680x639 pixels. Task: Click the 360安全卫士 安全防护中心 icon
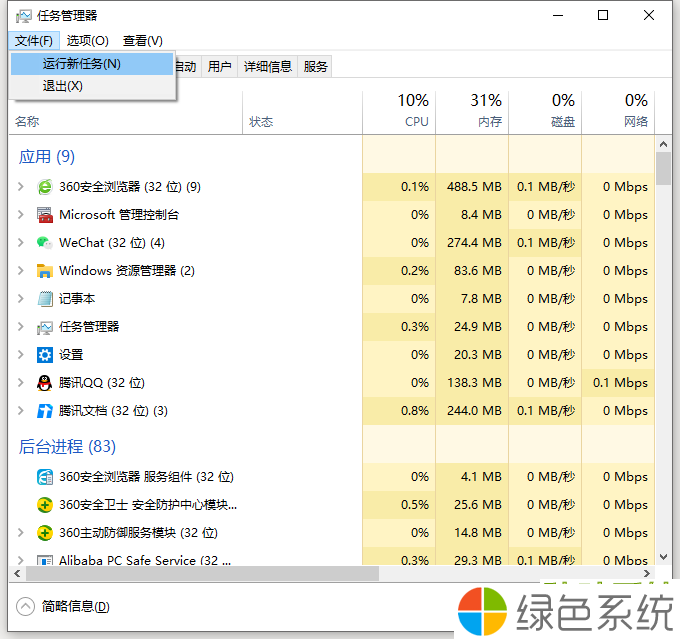tap(45, 505)
